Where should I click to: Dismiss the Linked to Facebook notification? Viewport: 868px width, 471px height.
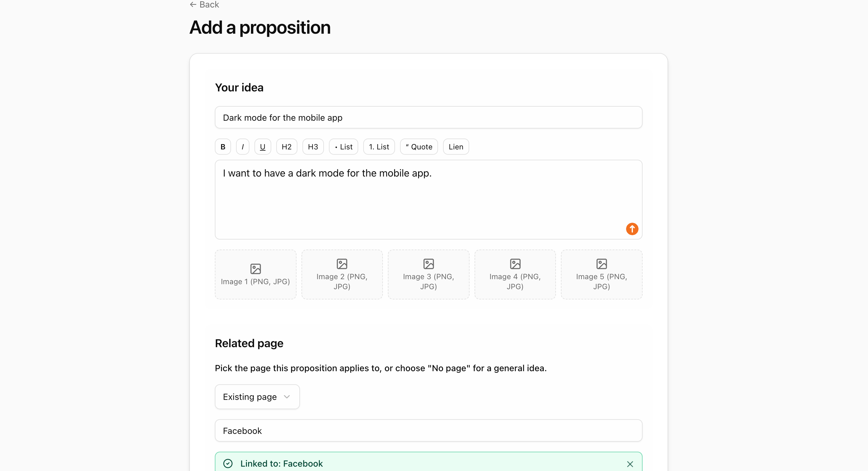(630, 464)
